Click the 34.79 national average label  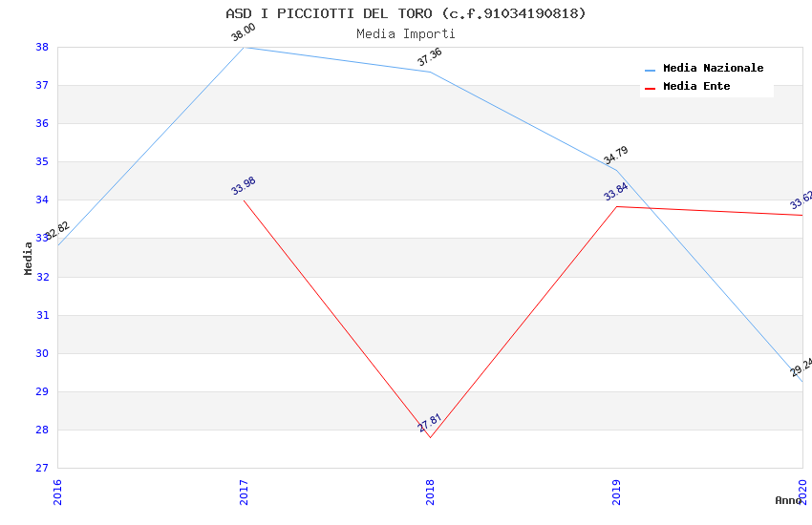pos(616,156)
